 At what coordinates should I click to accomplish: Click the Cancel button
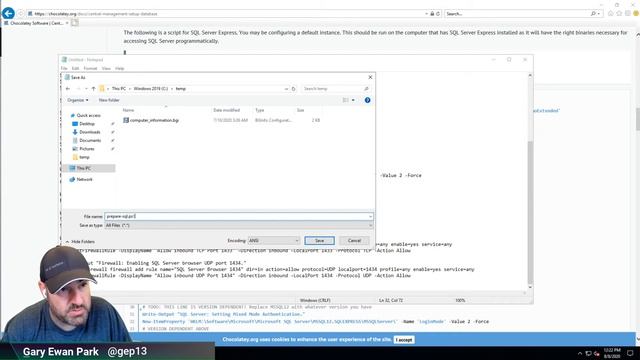[x=354, y=241]
